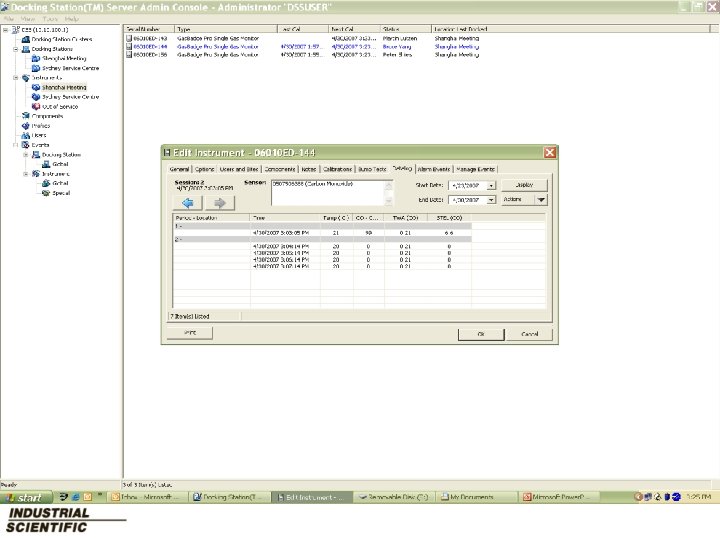Switch to the Calibrations tab
Screen dimensions: 720x540
(337, 169)
